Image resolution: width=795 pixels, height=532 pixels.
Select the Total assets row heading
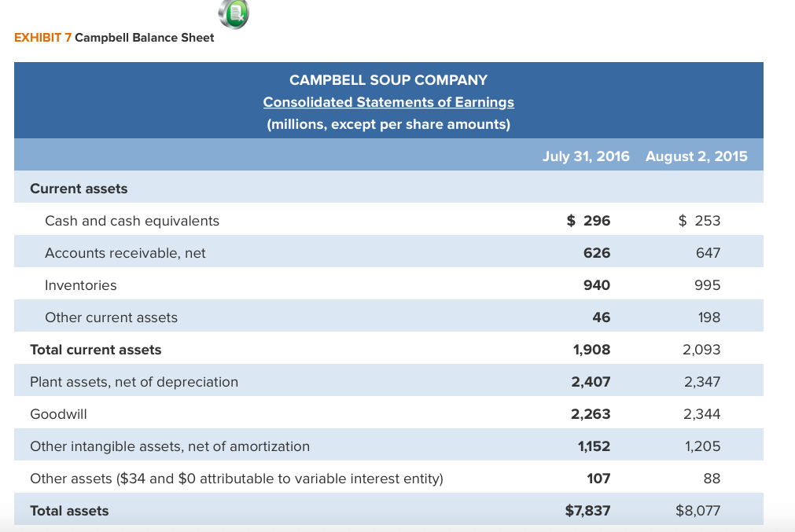(x=69, y=510)
